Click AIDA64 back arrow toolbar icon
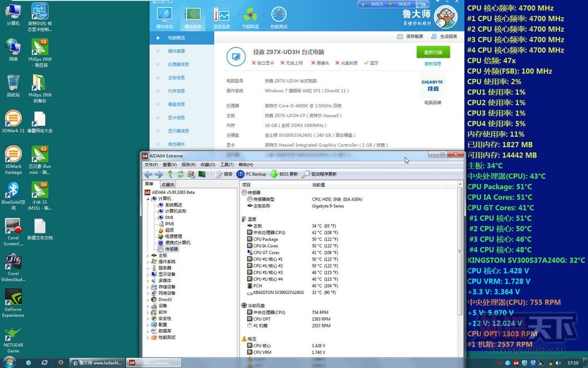Viewport: 588px width, 368px height. [149, 174]
